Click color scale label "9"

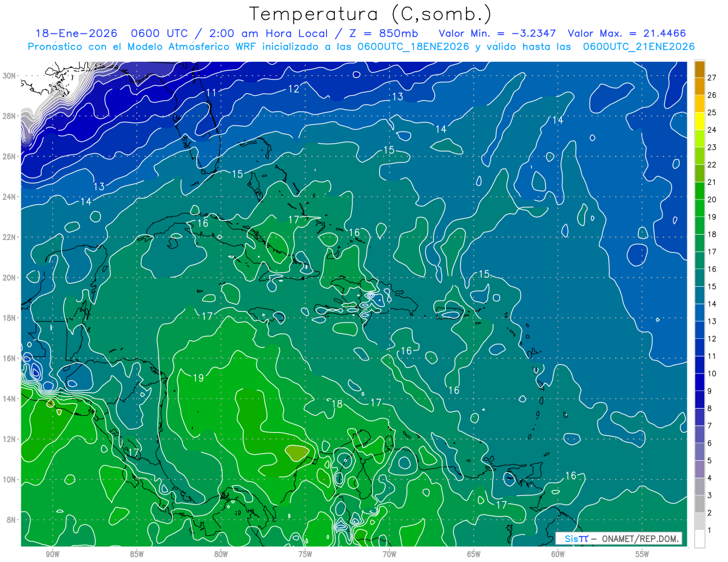pyautogui.click(x=710, y=391)
